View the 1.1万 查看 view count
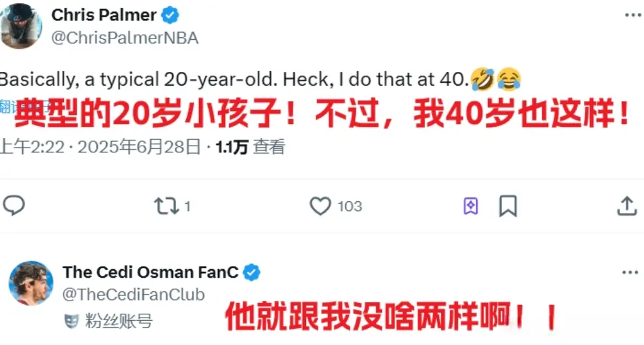The image size is (644, 345). (251, 147)
